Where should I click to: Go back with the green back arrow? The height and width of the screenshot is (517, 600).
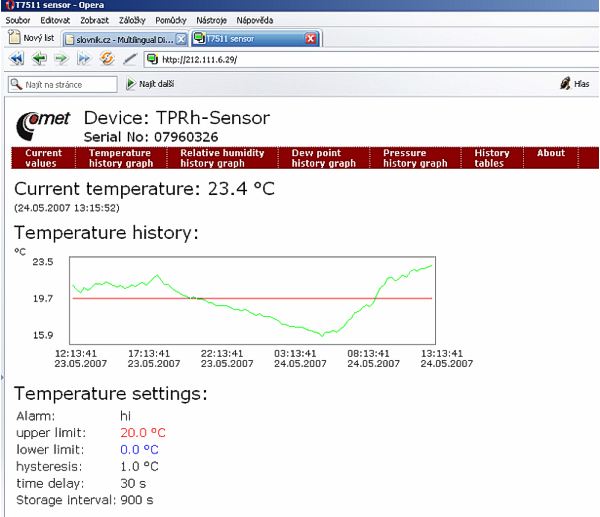coord(39,60)
